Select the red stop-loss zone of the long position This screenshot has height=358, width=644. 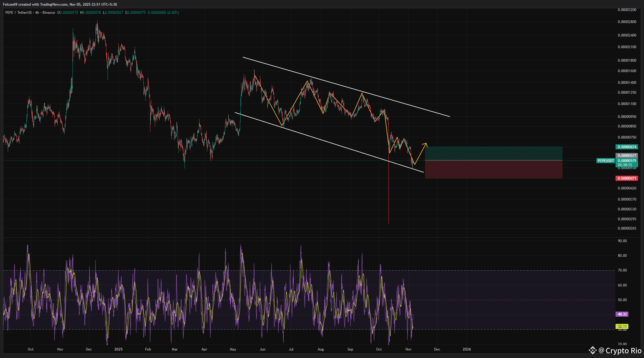(x=493, y=169)
